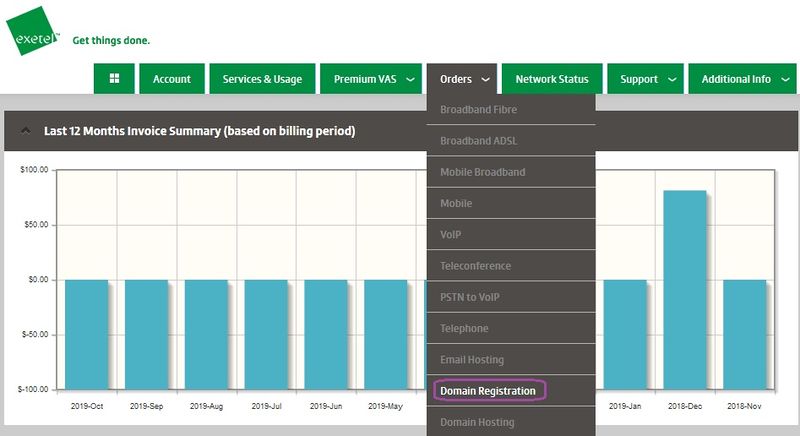Click the $-100.00 y-axis label
This screenshot has width=800, height=436.
tap(33, 389)
